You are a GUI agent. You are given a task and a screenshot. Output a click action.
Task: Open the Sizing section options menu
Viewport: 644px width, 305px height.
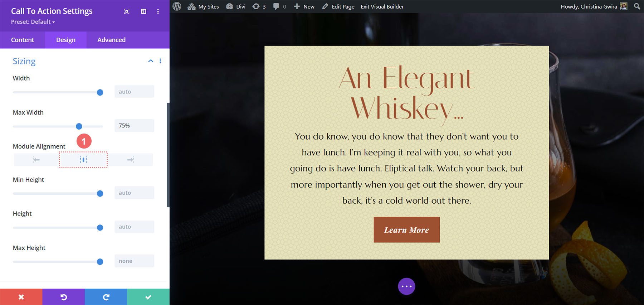(160, 61)
